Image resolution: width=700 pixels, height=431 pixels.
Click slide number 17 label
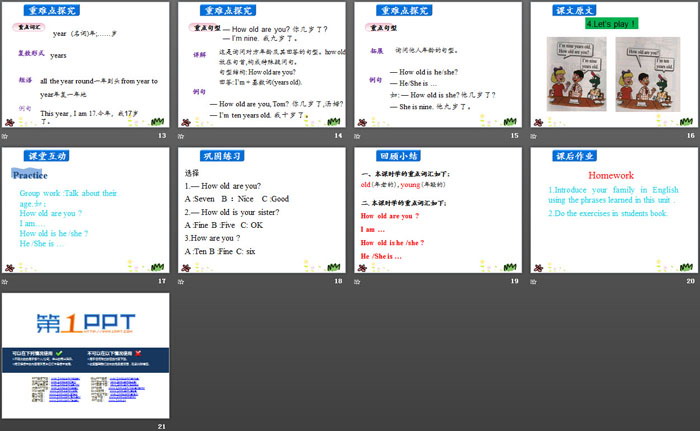(162, 281)
